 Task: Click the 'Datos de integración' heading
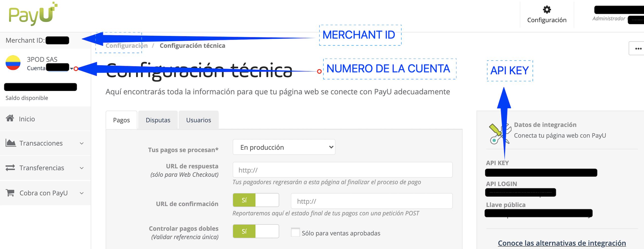[545, 125]
